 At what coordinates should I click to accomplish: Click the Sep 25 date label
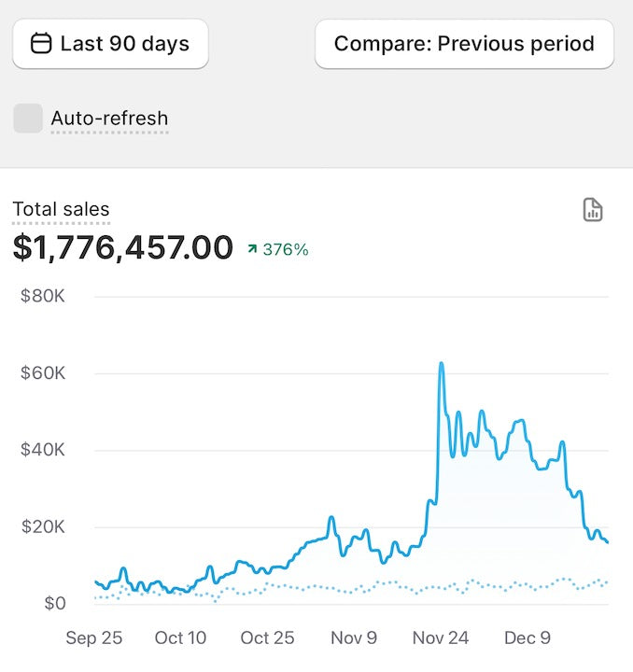click(94, 637)
